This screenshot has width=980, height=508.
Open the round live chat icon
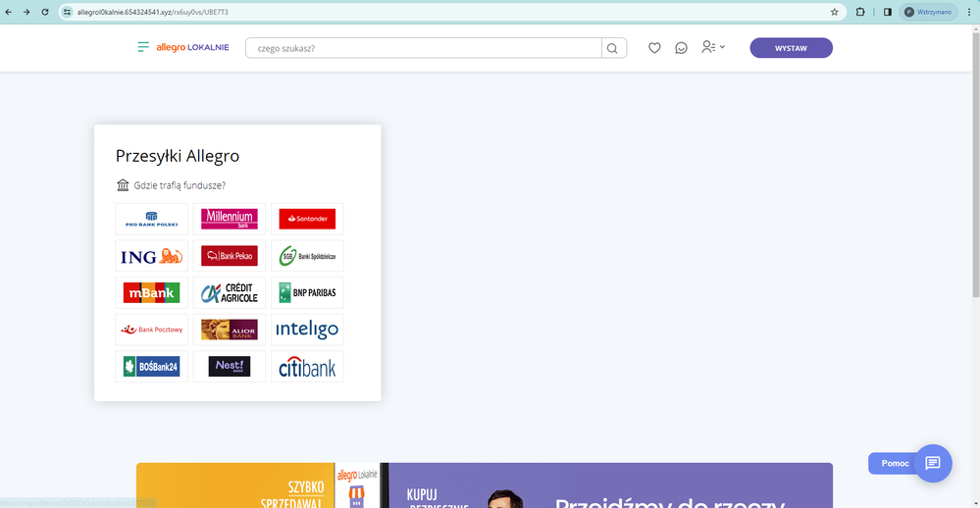pos(933,463)
